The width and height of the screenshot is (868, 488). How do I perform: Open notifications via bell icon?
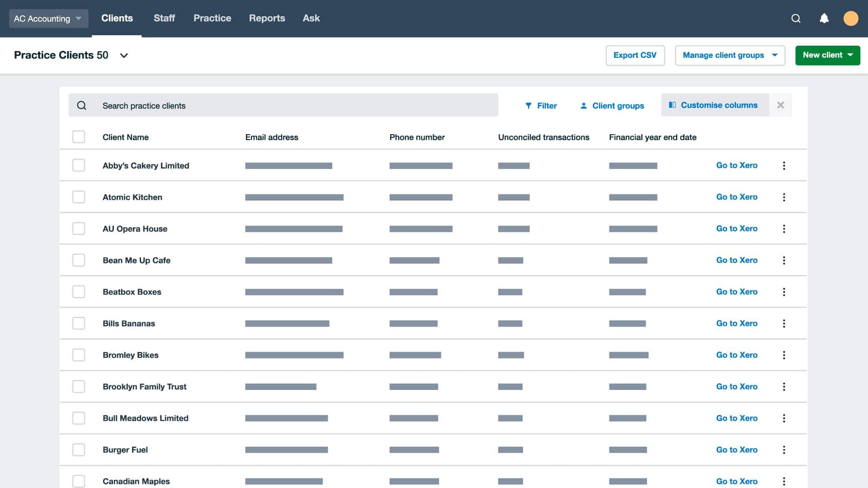coord(824,19)
